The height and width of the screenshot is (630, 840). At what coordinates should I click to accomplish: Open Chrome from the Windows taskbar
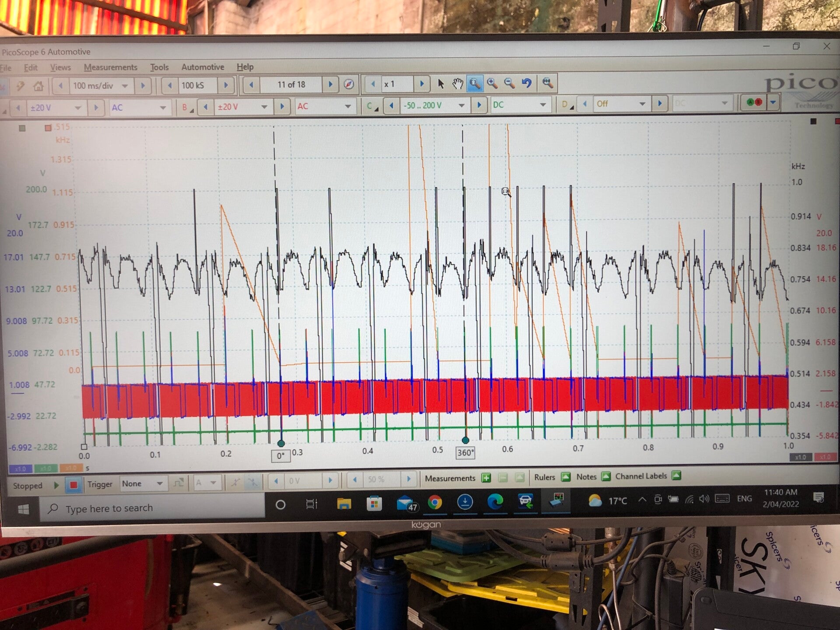pos(434,503)
